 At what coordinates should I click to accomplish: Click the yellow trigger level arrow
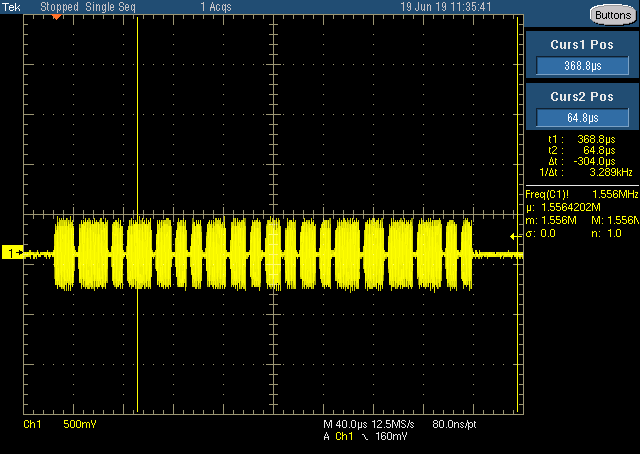tap(514, 236)
